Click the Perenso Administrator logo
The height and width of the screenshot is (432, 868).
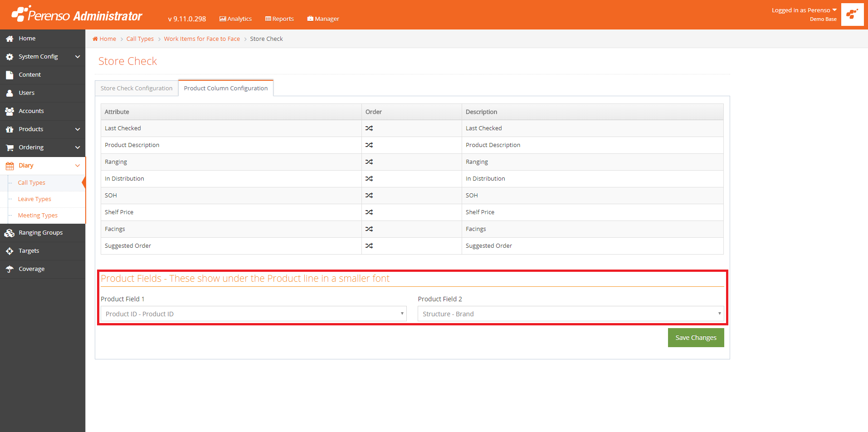(77, 14)
